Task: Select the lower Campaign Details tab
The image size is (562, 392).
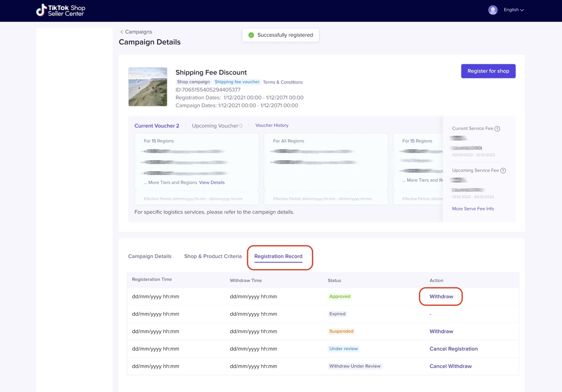Action: [150, 256]
